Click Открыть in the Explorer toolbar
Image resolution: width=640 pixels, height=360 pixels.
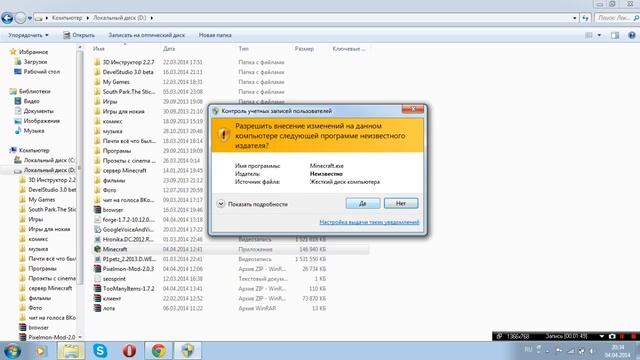(79, 36)
